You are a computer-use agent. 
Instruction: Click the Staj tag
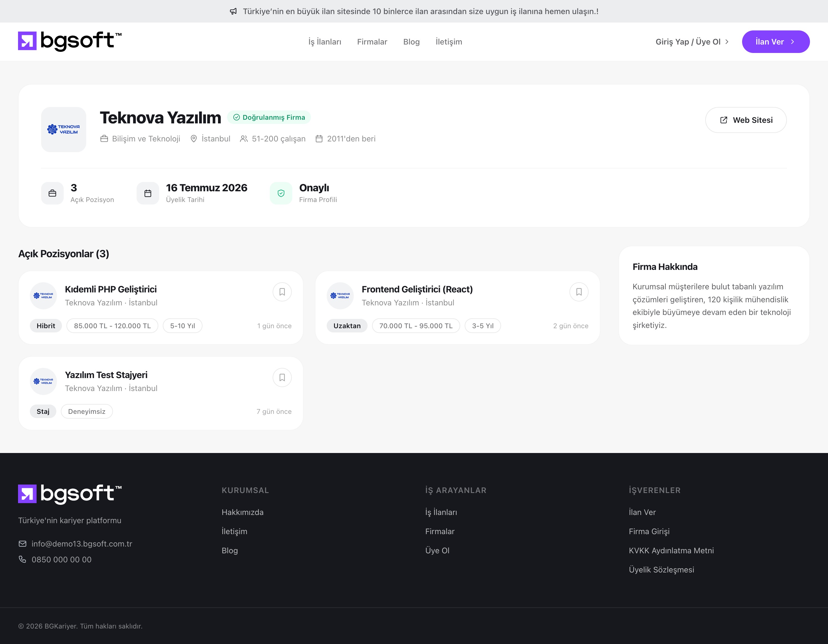point(43,412)
